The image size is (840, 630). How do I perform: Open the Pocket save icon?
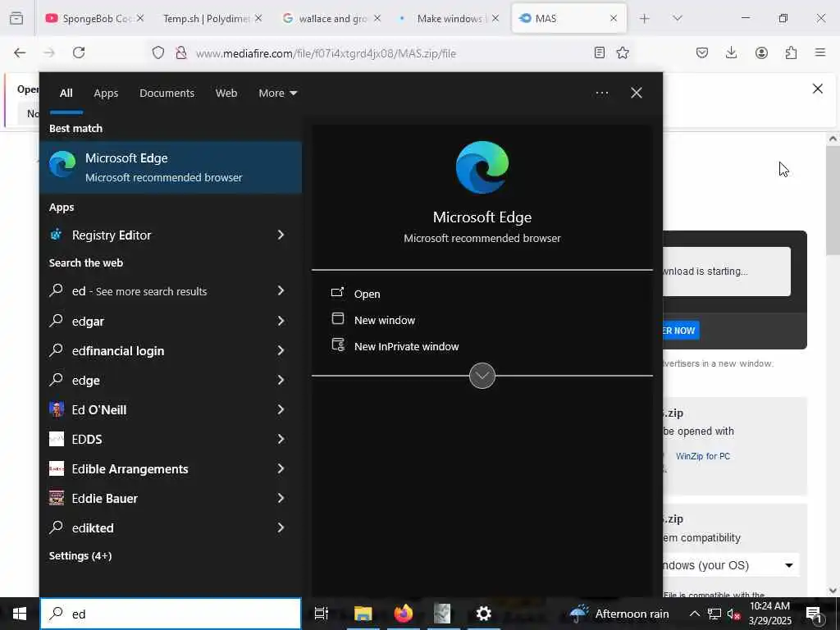[702, 52]
